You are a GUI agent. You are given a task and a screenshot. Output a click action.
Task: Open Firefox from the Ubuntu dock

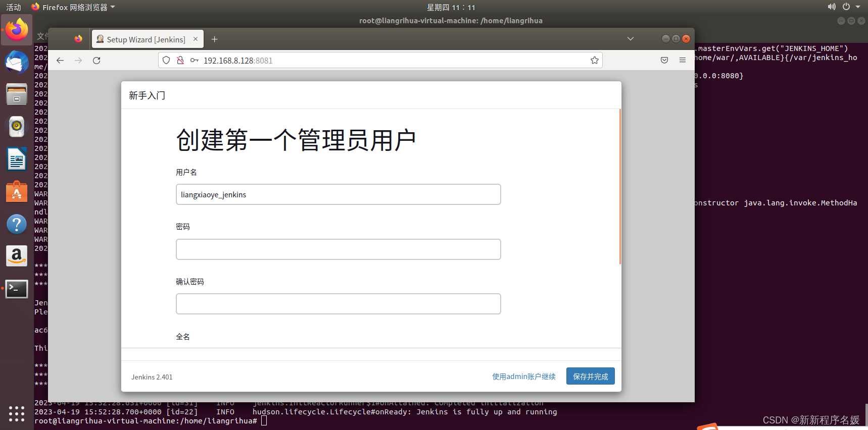click(17, 30)
